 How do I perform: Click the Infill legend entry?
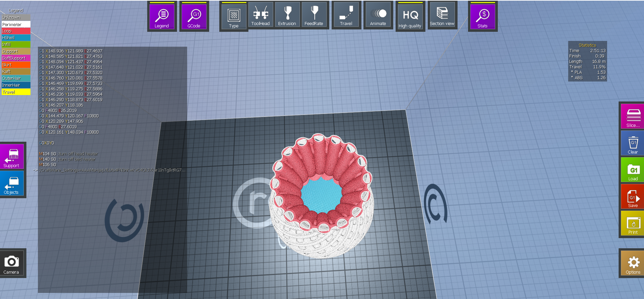pos(16,45)
